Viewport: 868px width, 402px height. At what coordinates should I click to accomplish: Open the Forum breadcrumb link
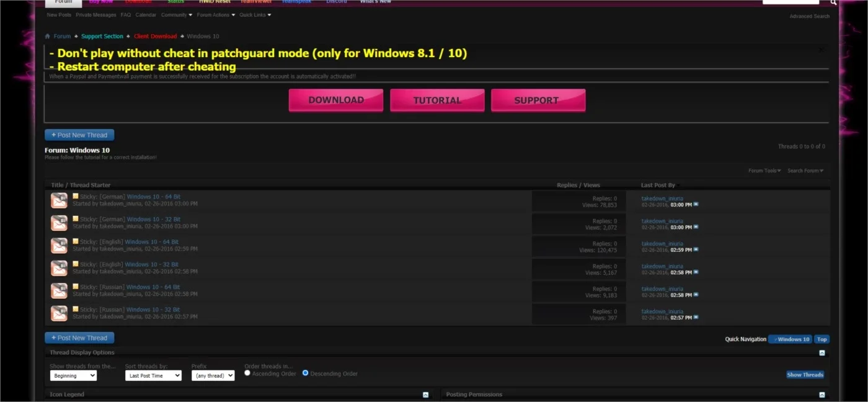click(62, 36)
